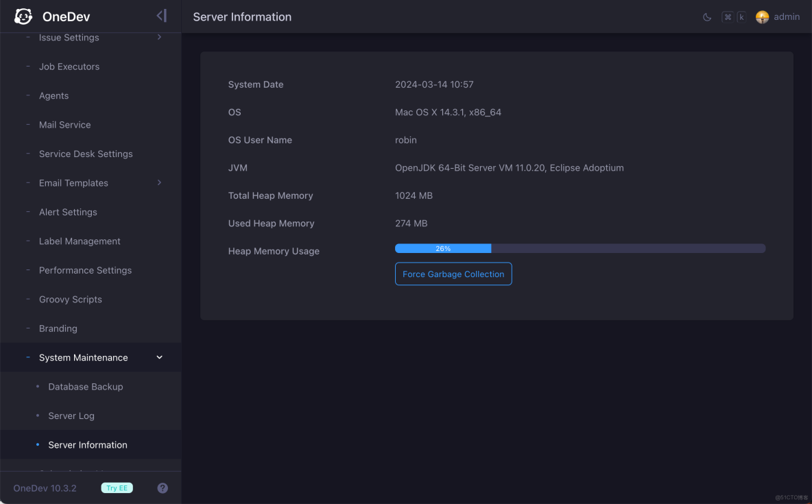
Task: Open the Server Log page
Action: 71,416
